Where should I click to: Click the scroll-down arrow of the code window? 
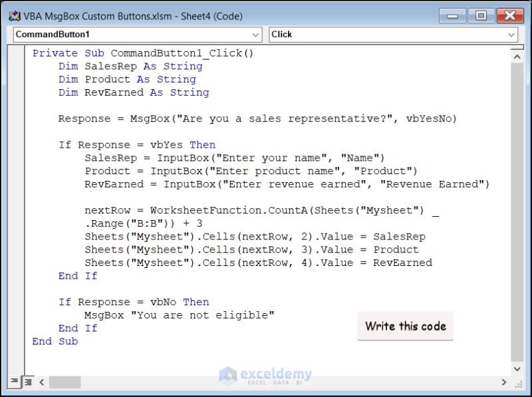(518, 368)
